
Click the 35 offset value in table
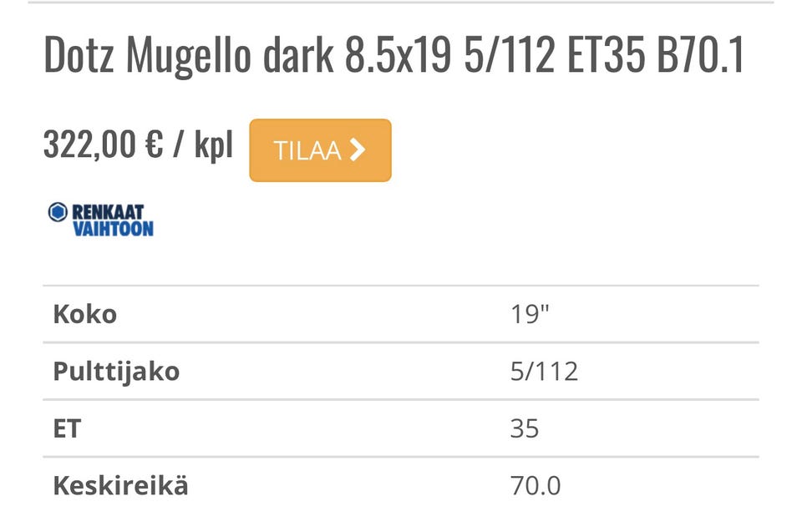point(525,428)
